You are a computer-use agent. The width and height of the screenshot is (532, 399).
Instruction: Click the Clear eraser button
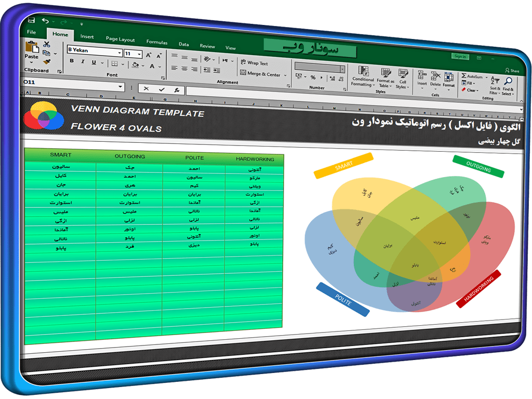pyautogui.click(x=470, y=90)
